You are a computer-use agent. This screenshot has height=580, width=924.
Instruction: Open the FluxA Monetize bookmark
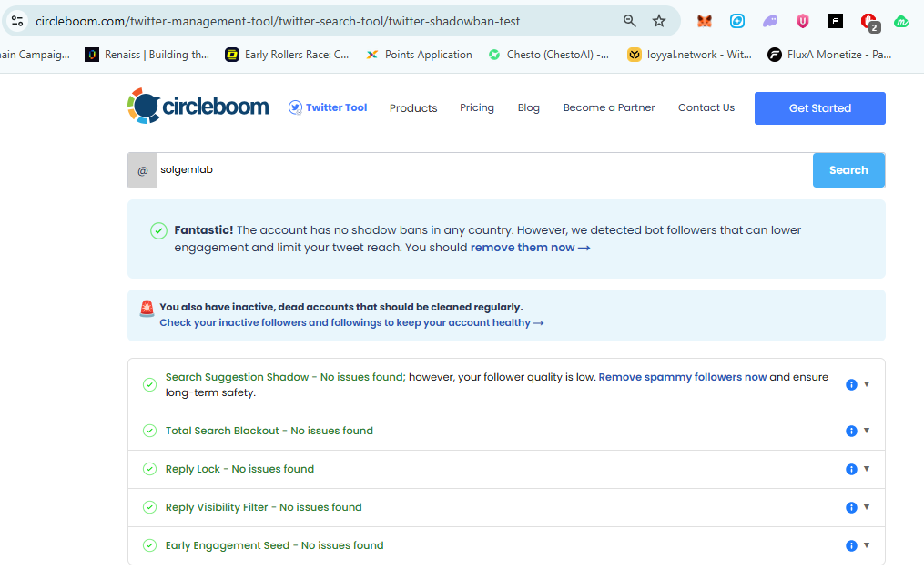pos(829,55)
